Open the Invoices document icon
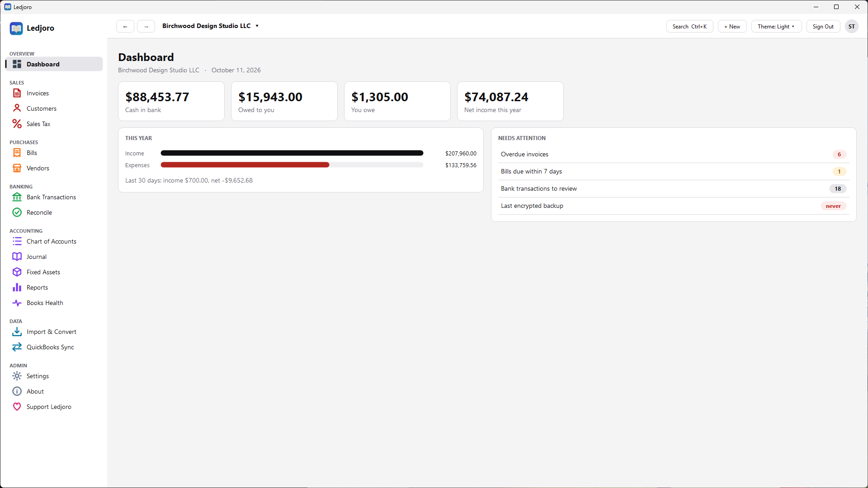Screen dimensions: 868x488 coord(17,93)
